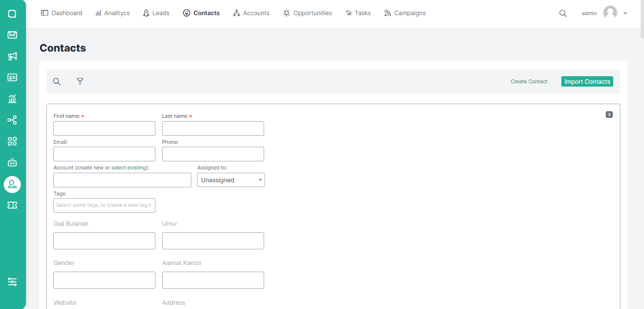Switch to the Leads tab
Image resolution: width=644 pixels, height=309 pixels.
click(x=156, y=13)
